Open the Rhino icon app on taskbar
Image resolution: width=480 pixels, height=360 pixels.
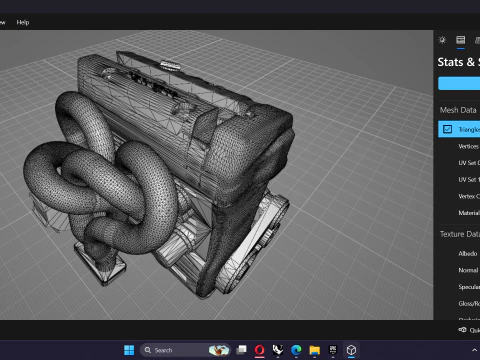click(278, 350)
